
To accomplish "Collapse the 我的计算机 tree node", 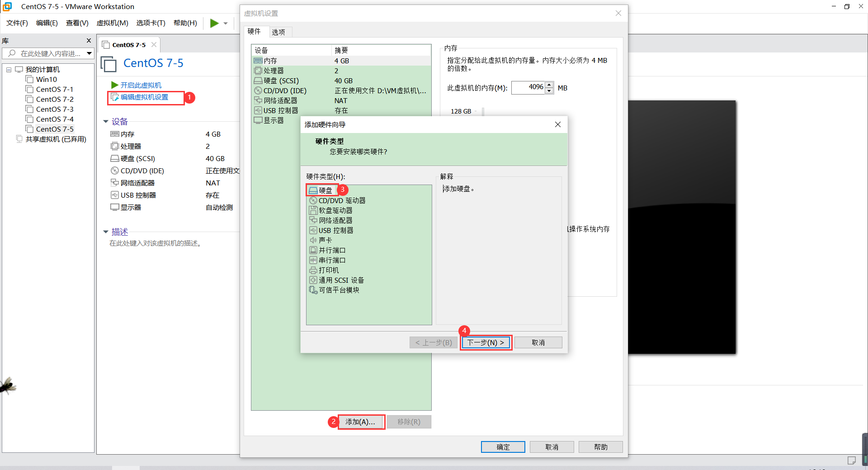I will (9, 70).
